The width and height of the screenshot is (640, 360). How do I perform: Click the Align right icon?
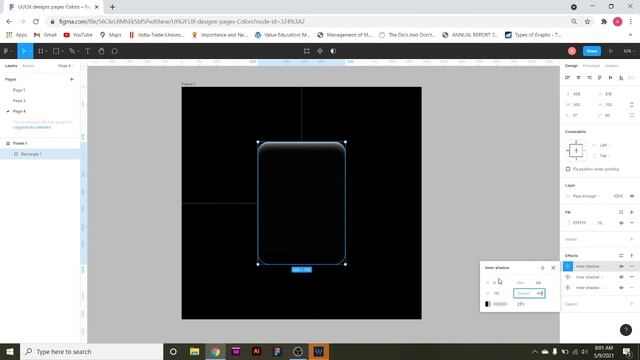click(589, 78)
